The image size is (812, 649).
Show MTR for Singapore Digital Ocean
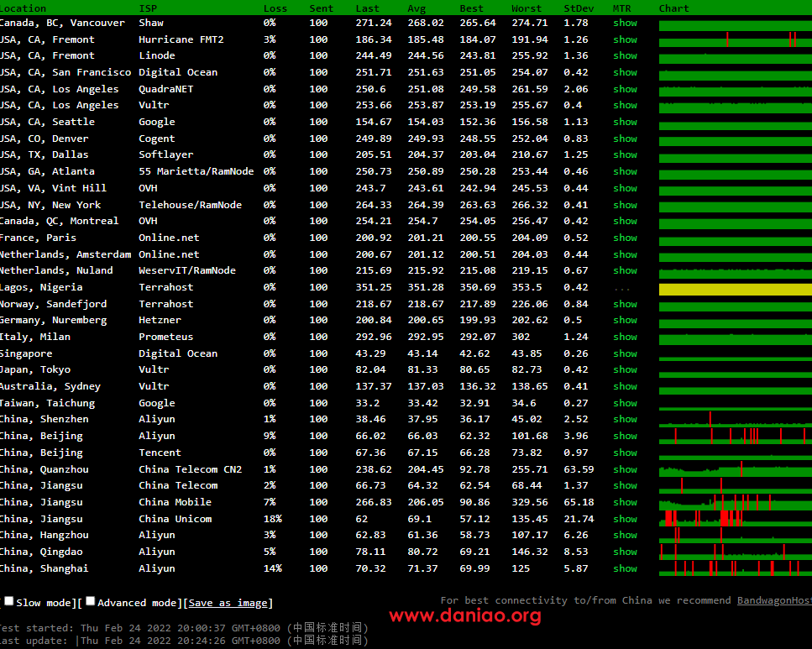(x=625, y=353)
